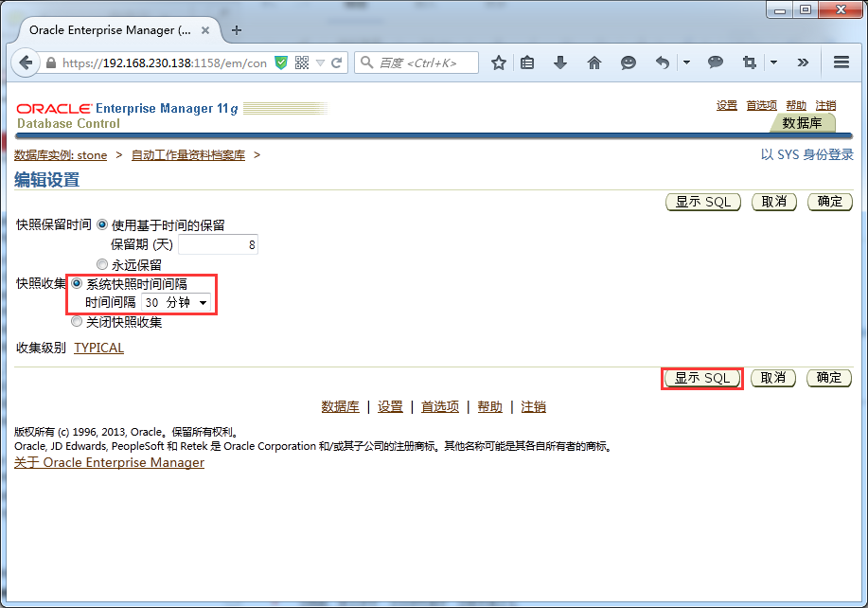868x608 pixels.
Task: Open the 自动工作量资料档案库 breadcrumb link
Action: point(188,155)
